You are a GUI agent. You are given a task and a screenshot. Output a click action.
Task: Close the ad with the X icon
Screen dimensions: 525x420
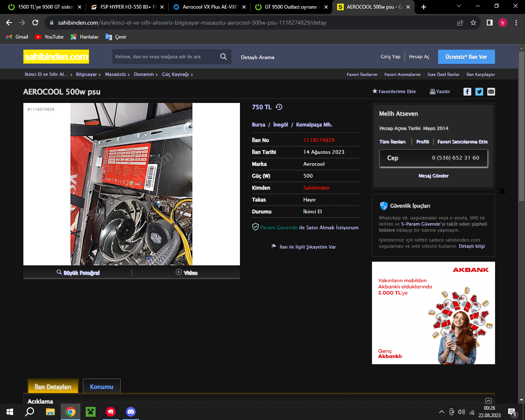[502, 191]
